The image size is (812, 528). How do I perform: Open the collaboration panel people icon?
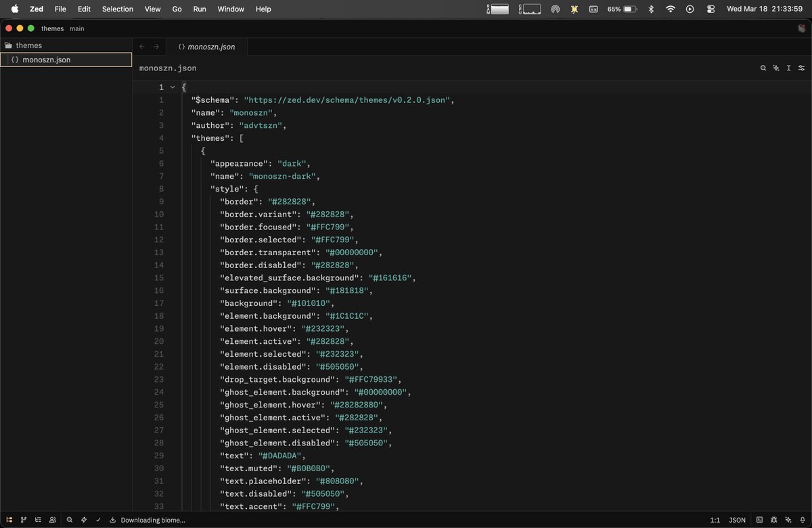pos(52,520)
